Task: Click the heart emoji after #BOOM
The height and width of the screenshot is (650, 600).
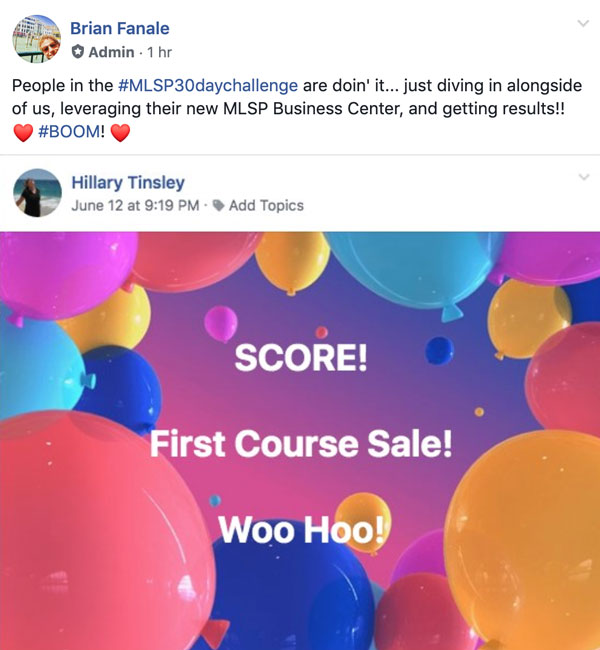Action: click(x=120, y=132)
